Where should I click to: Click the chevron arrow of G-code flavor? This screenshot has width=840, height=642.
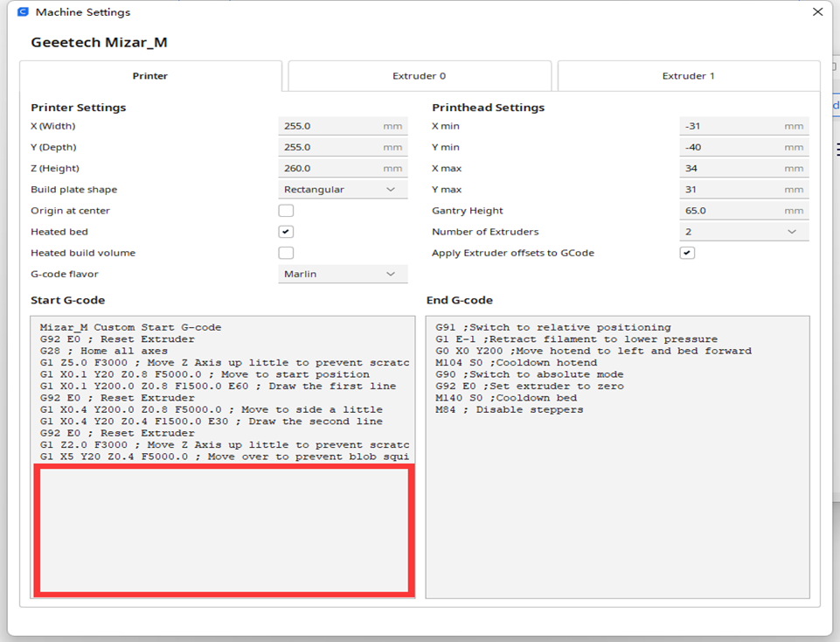click(x=391, y=274)
